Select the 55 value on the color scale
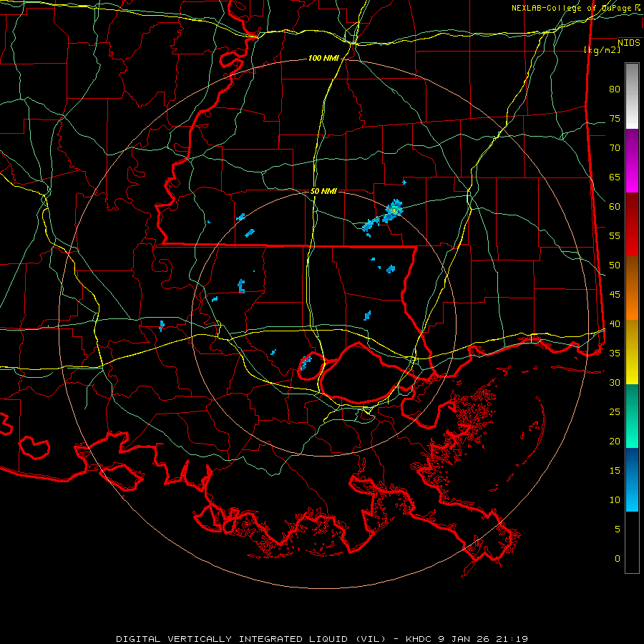This screenshot has width=644, height=644. click(615, 236)
